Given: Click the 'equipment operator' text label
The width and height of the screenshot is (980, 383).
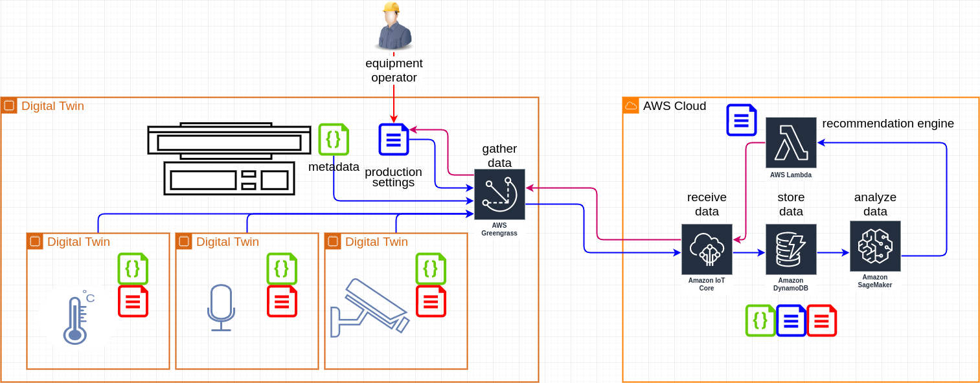Looking at the screenshot, I should point(394,71).
